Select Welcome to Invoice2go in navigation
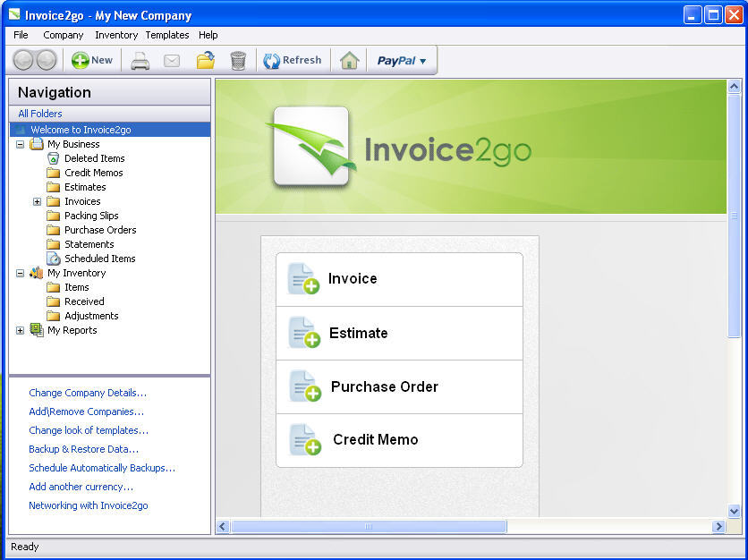748x560 pixels. click(110, 130)
